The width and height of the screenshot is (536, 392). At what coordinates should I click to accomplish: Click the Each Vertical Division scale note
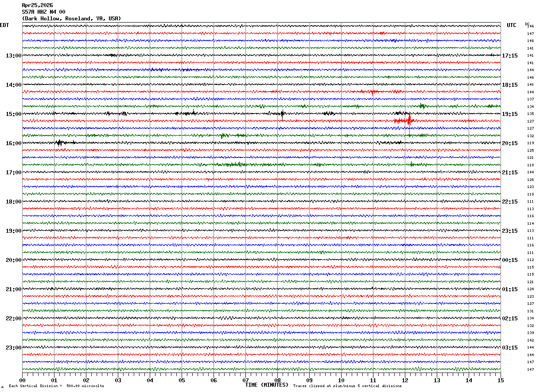point(56,386)
